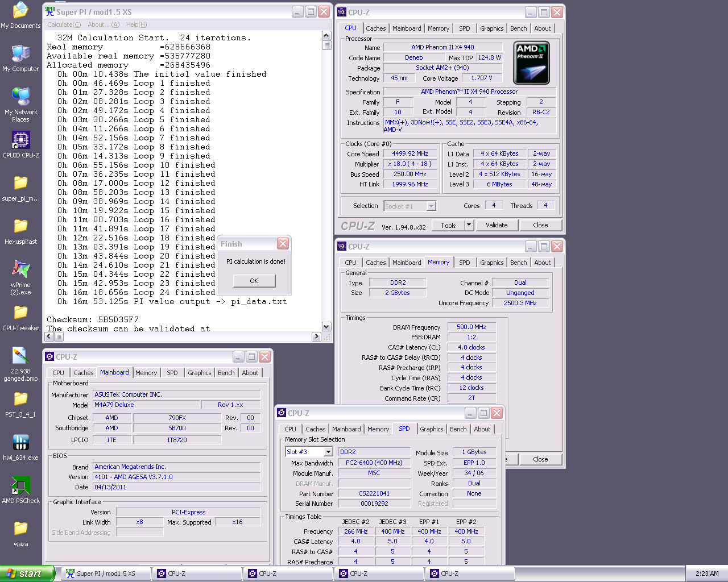Select CPU tab in Memory window

(350, 263)
